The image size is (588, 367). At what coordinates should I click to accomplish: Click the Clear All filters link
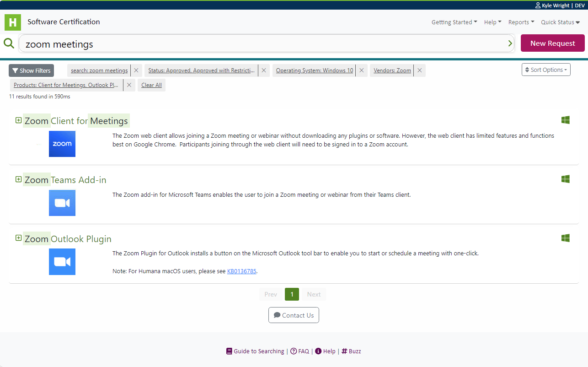pyautogui.click(x=151, y=85)
